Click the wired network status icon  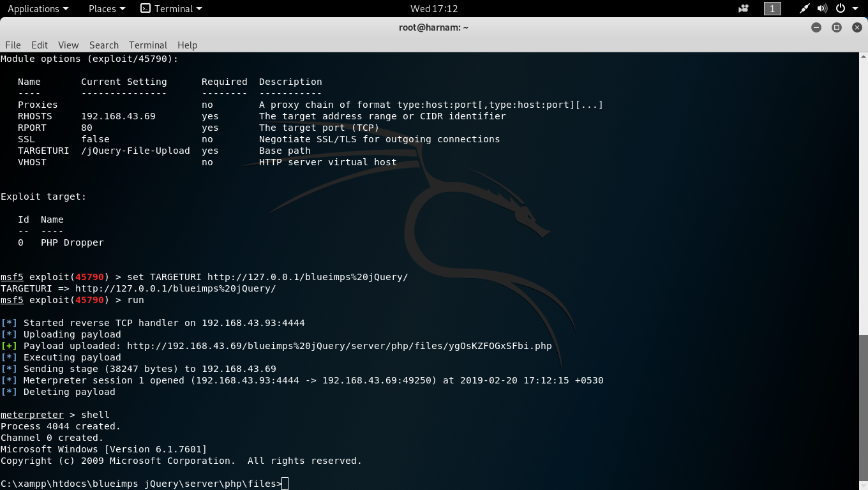point(804,8)
